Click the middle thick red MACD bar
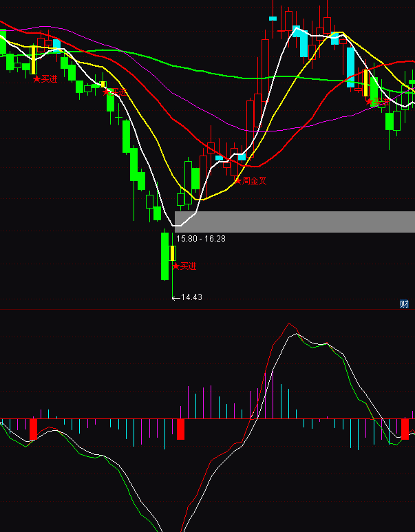This screenshot has height=532, width=415. (180, 428)
